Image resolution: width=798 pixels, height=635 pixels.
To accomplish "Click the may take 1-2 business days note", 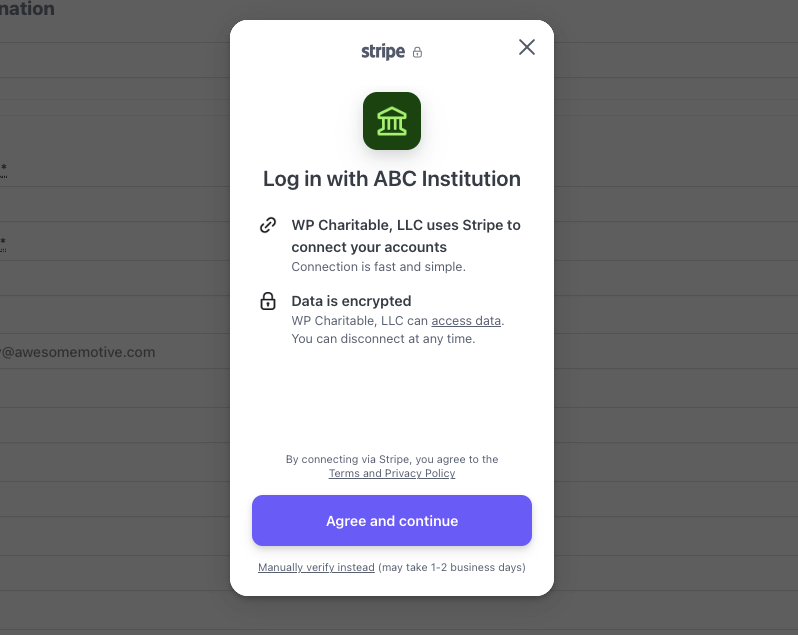I will point(452,567).
